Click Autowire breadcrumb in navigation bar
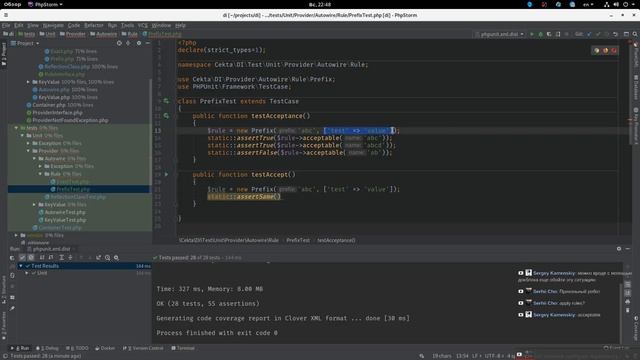 (x=103, y=34)
